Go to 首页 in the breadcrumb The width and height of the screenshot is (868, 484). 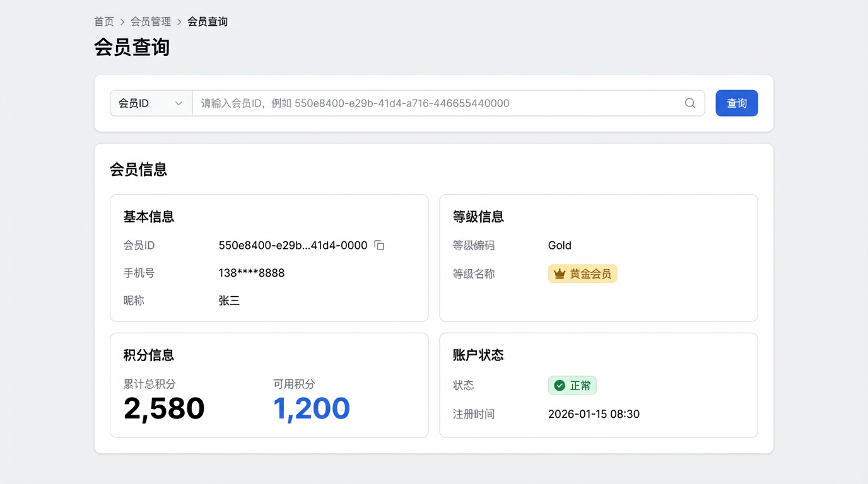[x=104, y=21]
